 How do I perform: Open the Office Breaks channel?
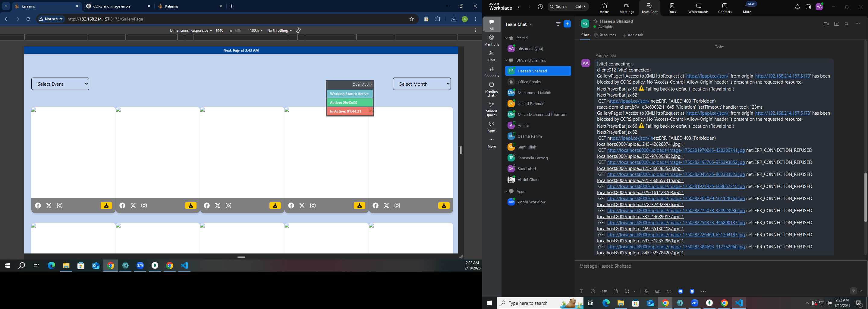point(538,82)
